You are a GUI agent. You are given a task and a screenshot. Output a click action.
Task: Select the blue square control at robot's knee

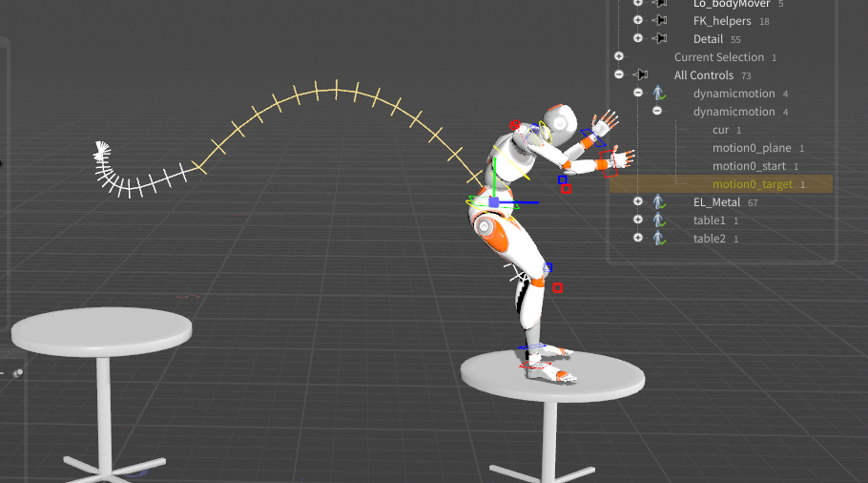pyautogui.click(x=548, y=267)
